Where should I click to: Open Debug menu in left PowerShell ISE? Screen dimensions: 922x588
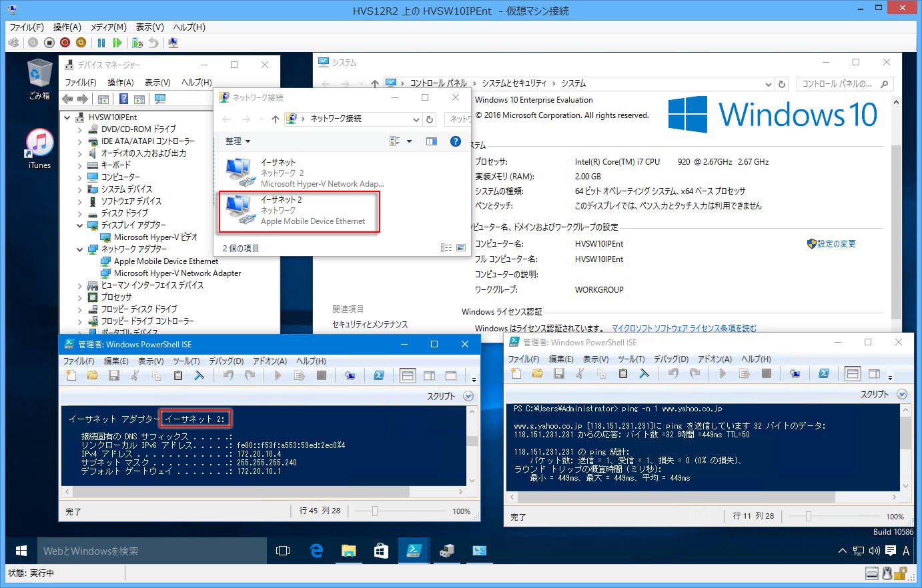click(x=226, y=361)
